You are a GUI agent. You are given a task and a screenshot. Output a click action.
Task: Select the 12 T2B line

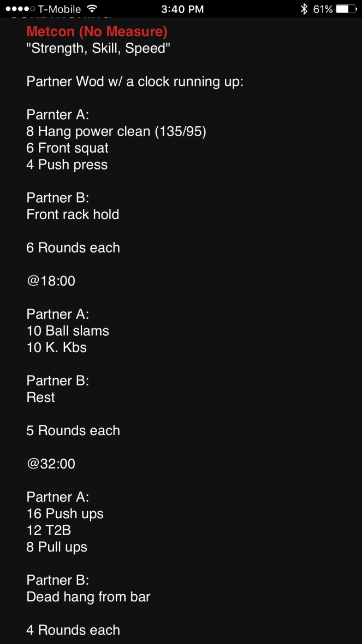49,530
